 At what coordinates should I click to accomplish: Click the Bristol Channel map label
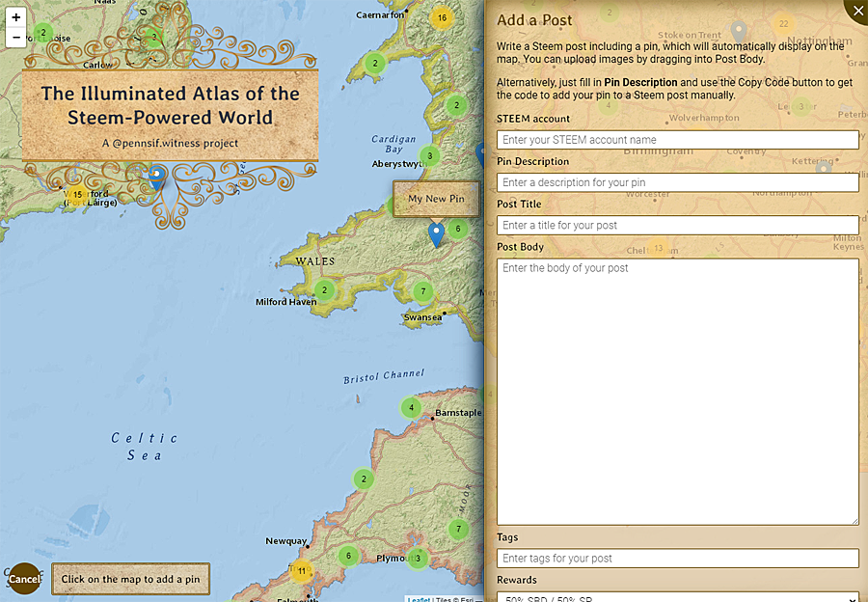pos(384,376)
